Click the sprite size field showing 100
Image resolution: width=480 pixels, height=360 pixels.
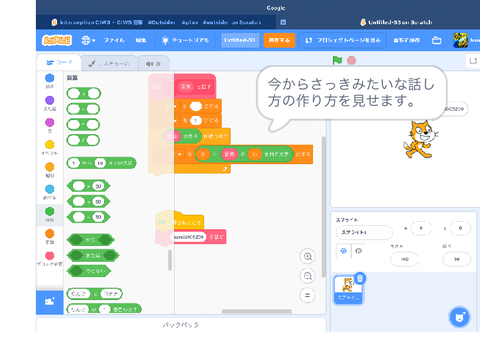(x=404, y=259)
